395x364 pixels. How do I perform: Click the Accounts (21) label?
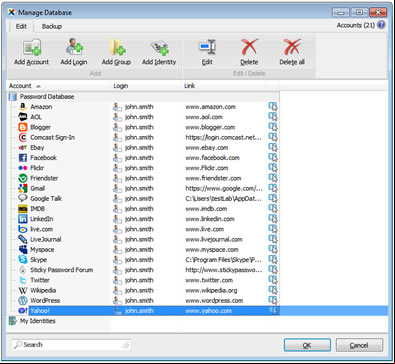(x=356, y=25)
